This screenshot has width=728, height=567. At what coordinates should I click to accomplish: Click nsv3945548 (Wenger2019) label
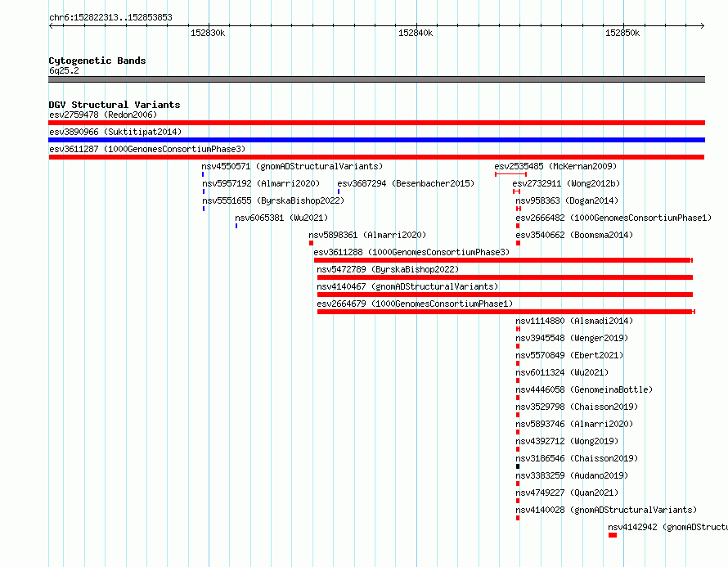(572, 338)
